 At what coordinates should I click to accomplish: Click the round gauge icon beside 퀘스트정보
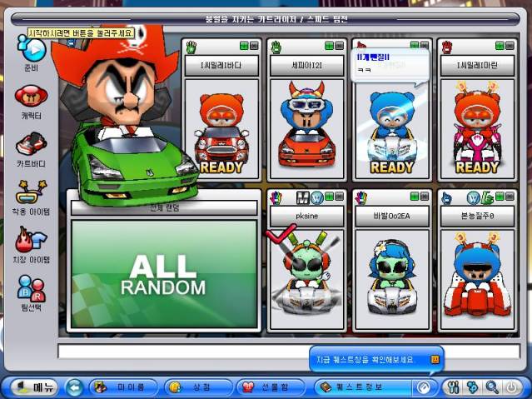click(x=424, y=387)
